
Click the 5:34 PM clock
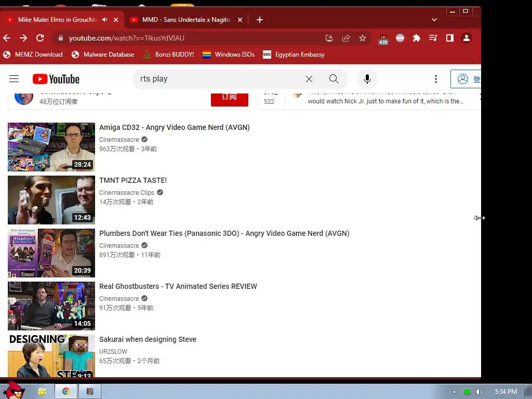tap(506, 392)
